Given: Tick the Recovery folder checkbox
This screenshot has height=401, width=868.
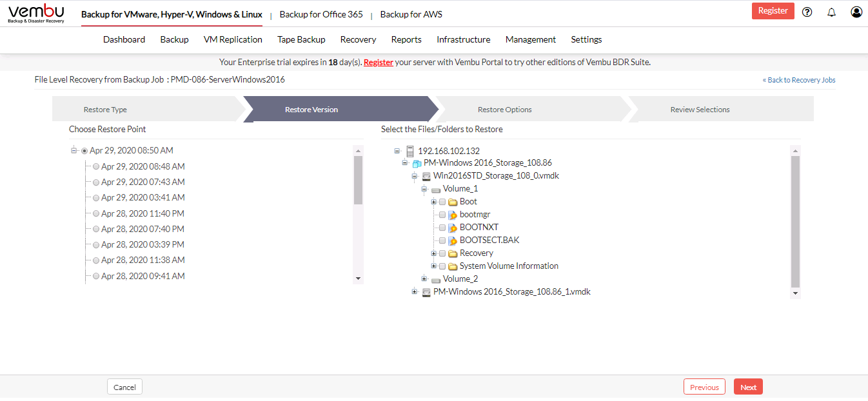Looking at the screenshot, I should 442,253.
